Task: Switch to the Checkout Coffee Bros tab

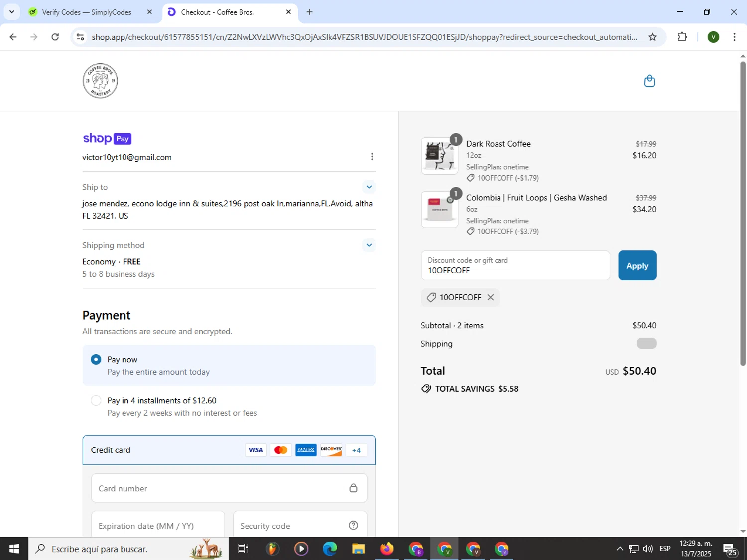Action: point(230,12)
